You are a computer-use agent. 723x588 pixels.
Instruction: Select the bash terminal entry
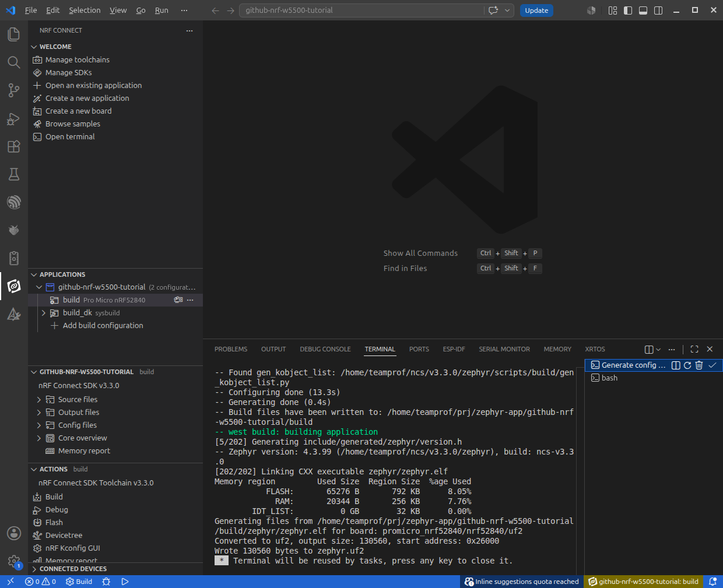(609, 378)
